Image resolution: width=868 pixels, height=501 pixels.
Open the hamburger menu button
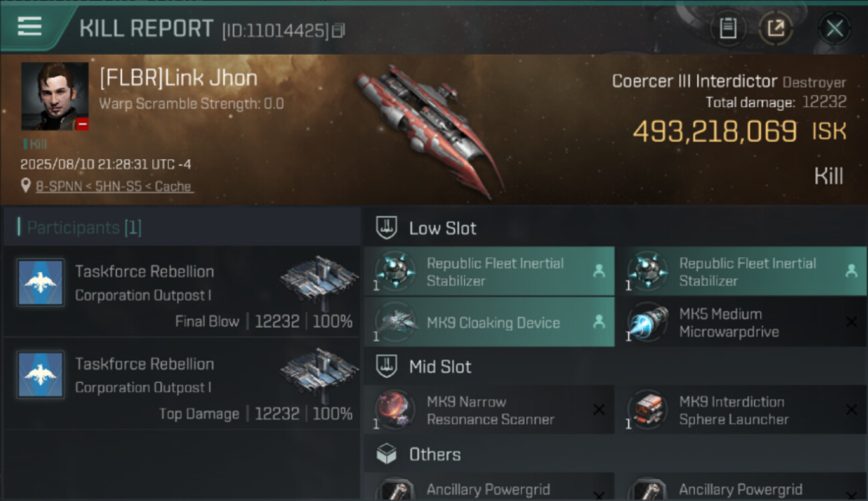[30, 27]
